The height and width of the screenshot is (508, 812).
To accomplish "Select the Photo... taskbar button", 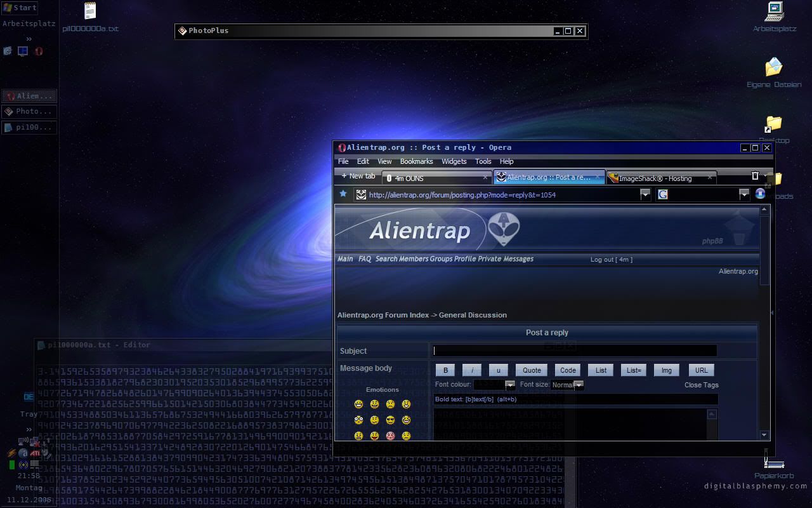I will click(29, 111).
